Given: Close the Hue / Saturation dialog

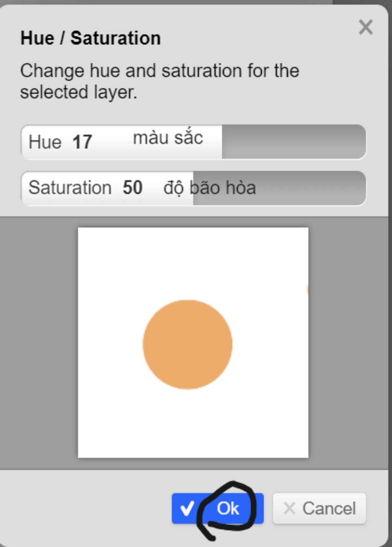Looking at the screenshot, I should (x=366, y=28).
